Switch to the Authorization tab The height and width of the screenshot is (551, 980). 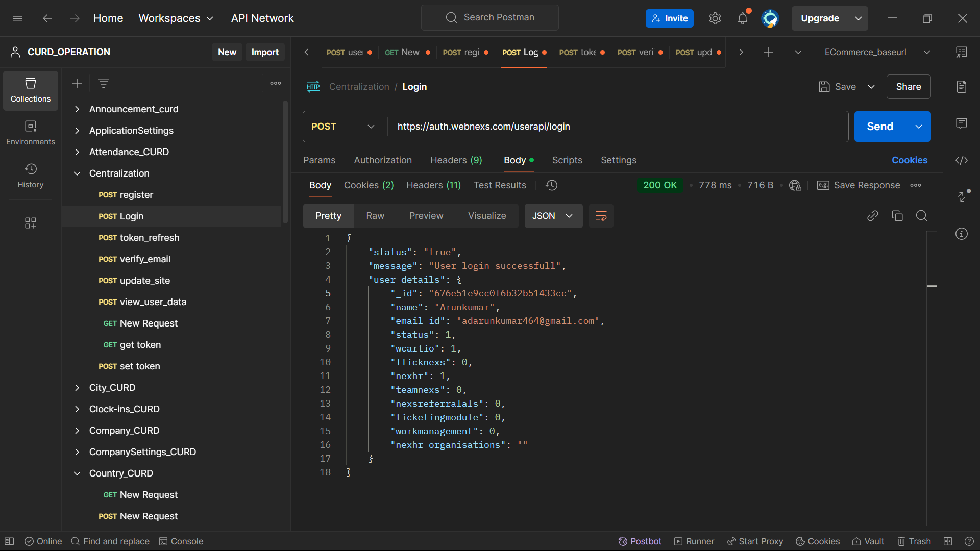383,160
